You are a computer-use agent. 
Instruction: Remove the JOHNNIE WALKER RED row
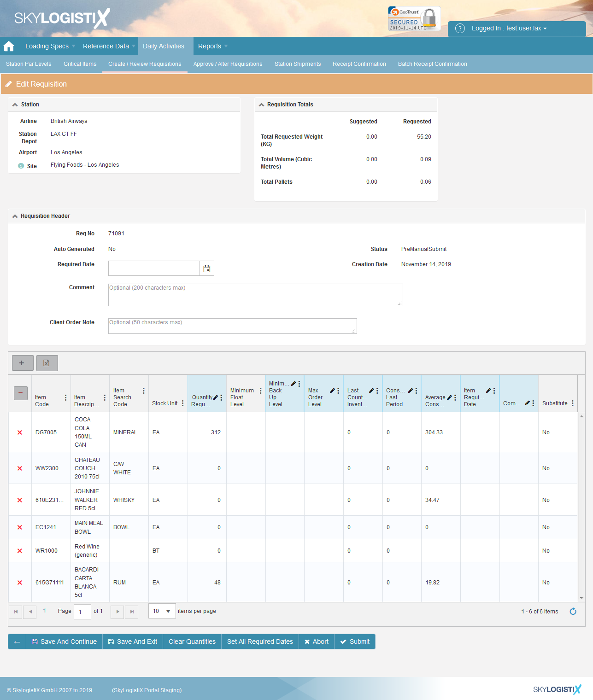coord(20,500)
